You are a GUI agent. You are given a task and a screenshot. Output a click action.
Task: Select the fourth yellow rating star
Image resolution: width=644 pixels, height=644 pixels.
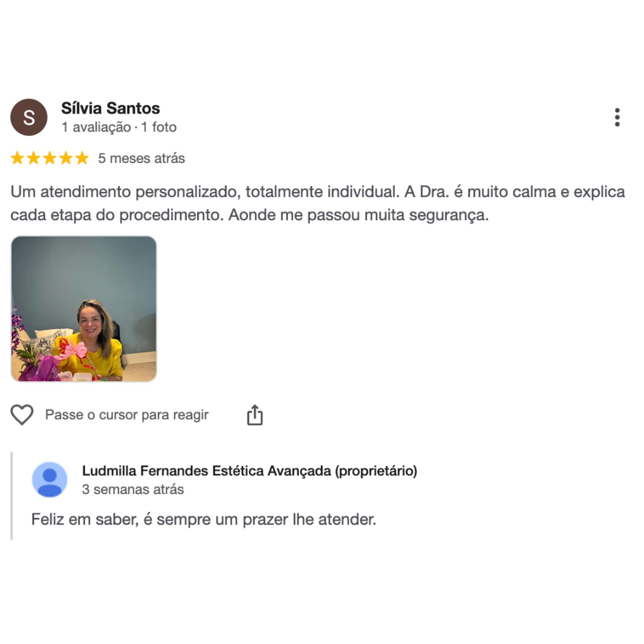click(66, 158)
